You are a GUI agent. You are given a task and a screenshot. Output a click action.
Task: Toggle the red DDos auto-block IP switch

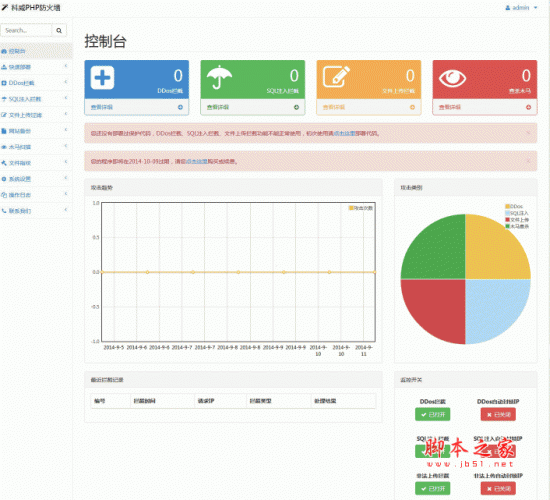coord(498,414)
